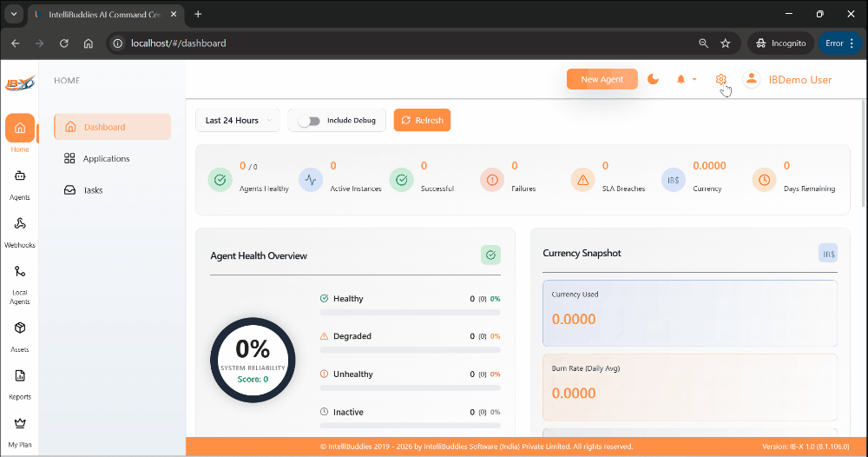Select Applications in the Home menu
The height and width of the screenshot is (457, 868).
(x=106, y=159)
